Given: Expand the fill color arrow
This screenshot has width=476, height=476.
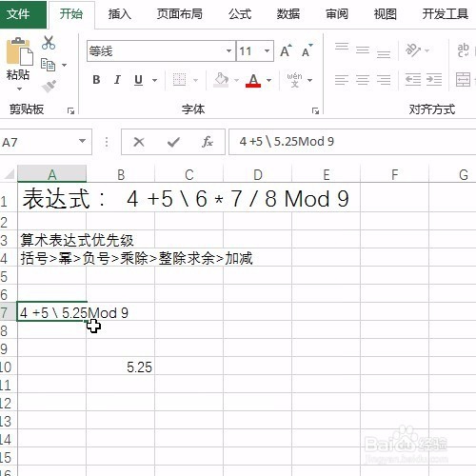Looking at the screenshot, I should (x=236, y=80).
